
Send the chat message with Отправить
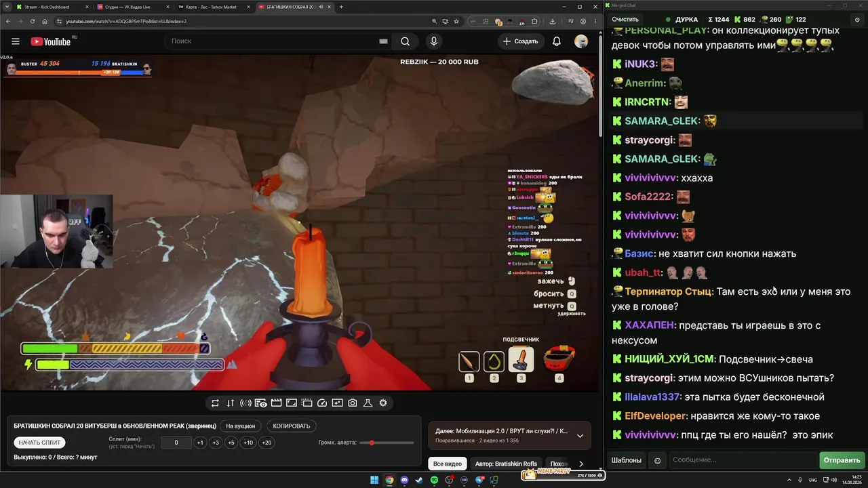pyautogui.click(x=842, y=460)
